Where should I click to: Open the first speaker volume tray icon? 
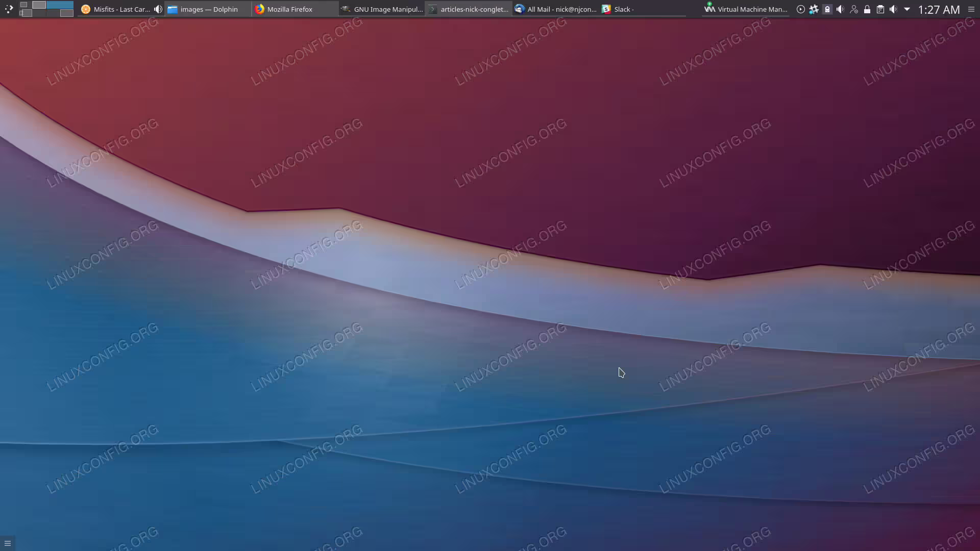click(x=840, y=9)
